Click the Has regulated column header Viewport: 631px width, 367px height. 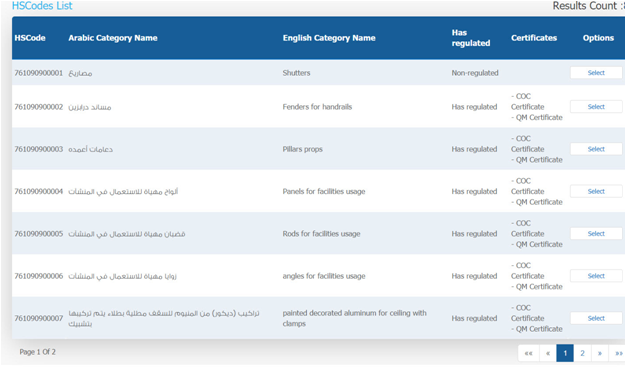[471, 38]
